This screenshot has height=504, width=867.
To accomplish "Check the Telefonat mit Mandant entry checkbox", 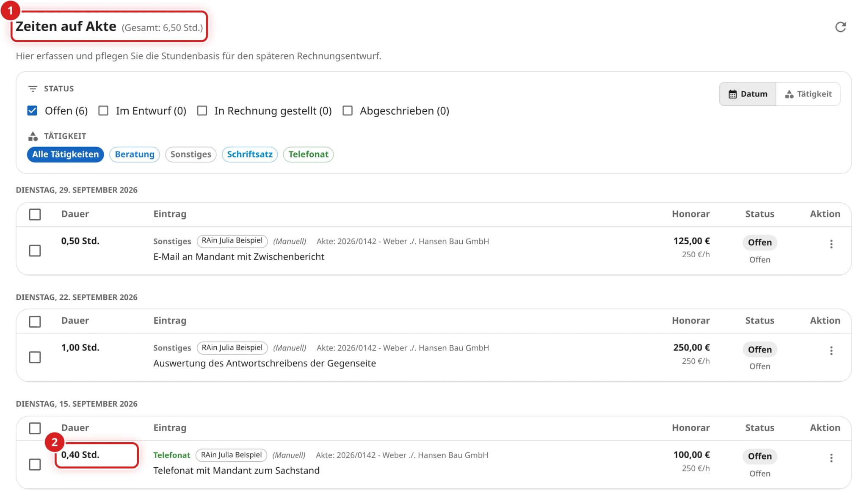I will click(35, 464).
